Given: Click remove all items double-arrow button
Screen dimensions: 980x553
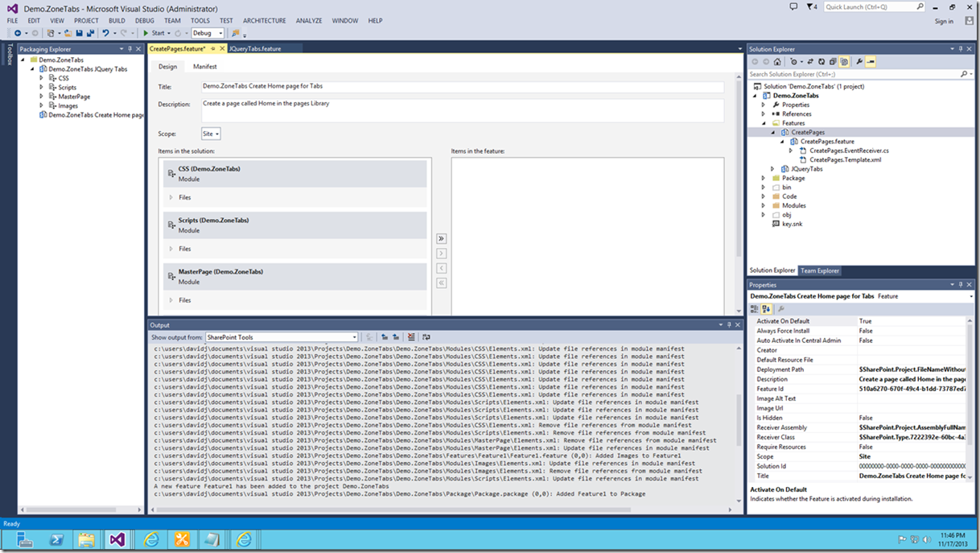Looking at the screenshot, I should 441,283.
